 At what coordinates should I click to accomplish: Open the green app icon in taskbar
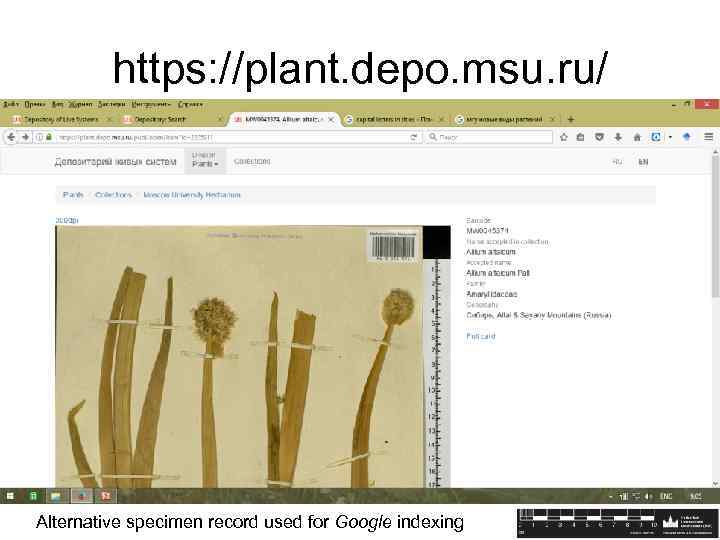(33, 496)
